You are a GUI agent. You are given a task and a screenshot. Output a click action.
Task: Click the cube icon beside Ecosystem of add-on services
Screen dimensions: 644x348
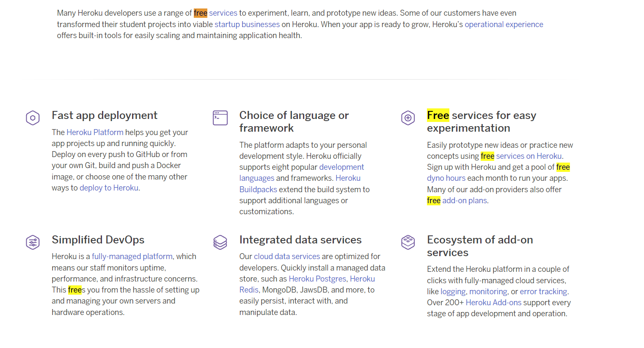coord(408,242)
